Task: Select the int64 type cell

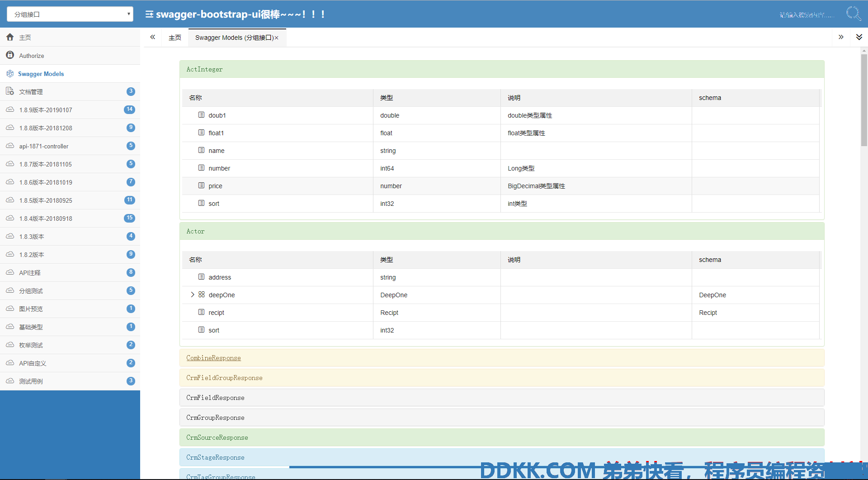Action: point(437,168)
